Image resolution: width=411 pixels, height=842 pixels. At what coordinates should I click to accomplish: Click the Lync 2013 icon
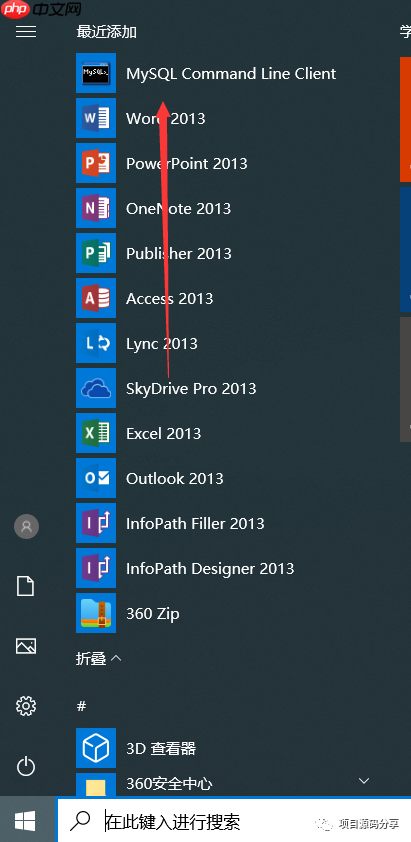(96, 344)
